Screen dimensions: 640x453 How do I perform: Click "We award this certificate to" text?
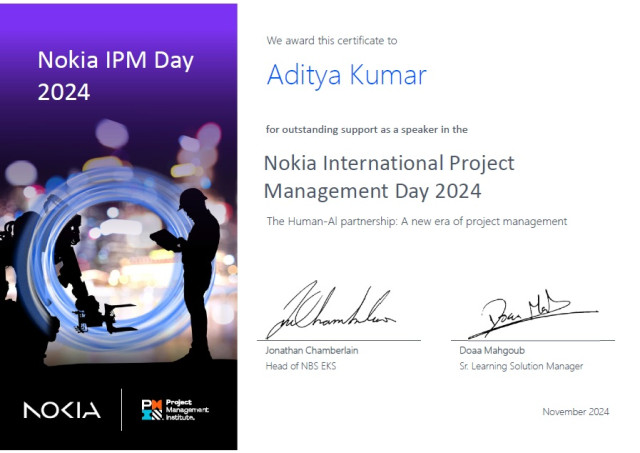(332, 40)
